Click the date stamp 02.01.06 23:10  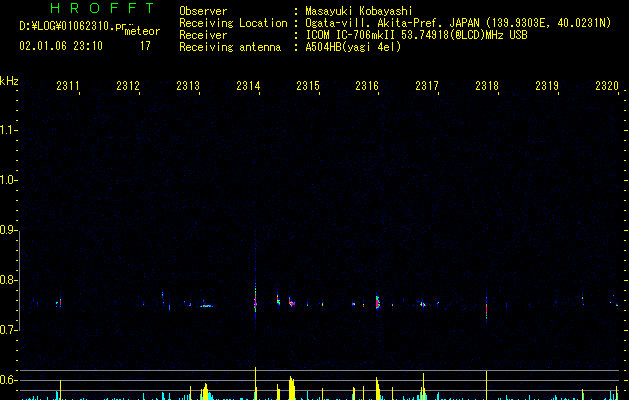tap(61, 46)
